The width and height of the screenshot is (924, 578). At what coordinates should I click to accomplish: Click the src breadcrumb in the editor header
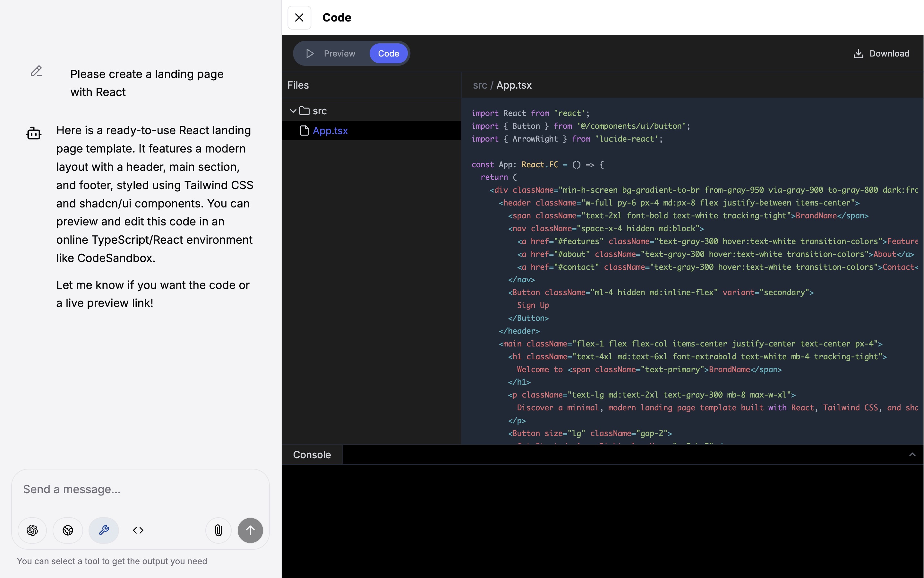tap(480, 85)
